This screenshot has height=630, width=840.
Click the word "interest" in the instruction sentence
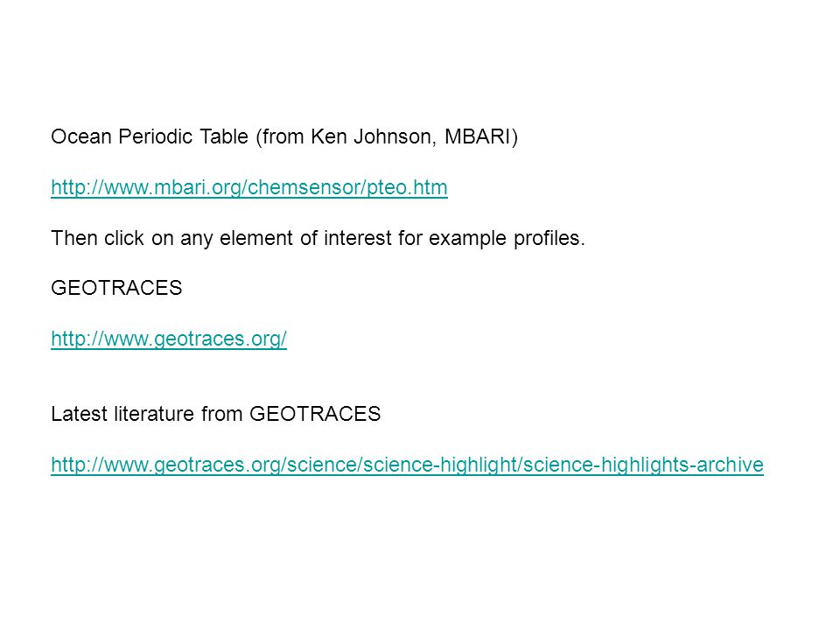coord(357,238)
